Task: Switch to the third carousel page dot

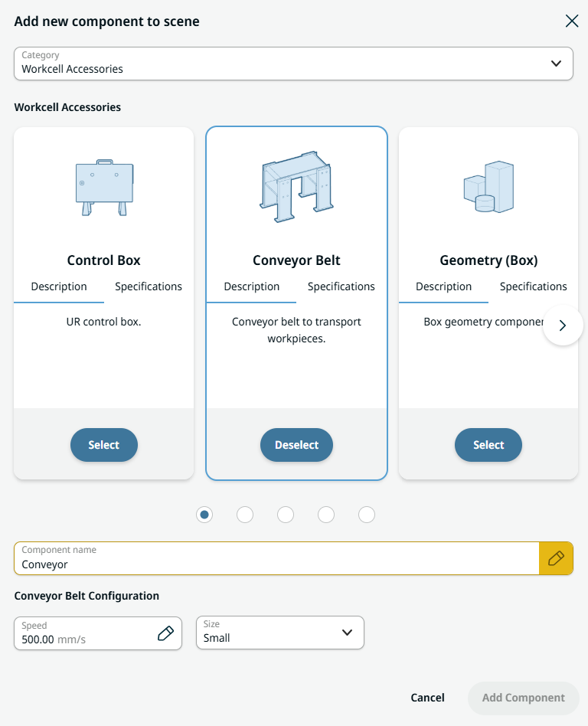Action: [x=286, y=515]
